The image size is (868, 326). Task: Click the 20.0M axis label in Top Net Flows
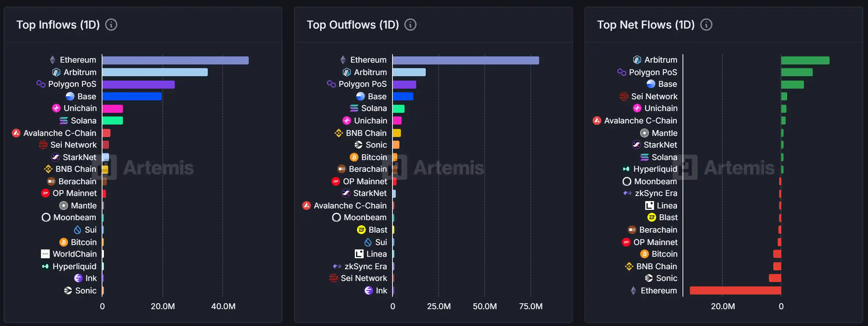click(723, 306)
